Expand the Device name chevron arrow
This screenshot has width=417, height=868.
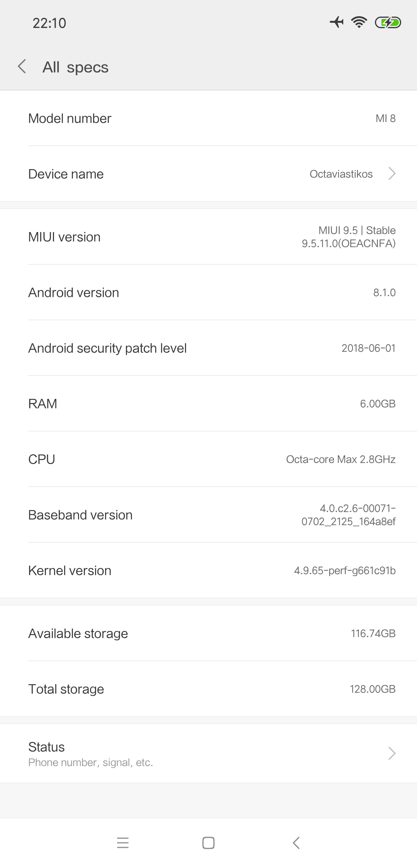click(392, 174)
